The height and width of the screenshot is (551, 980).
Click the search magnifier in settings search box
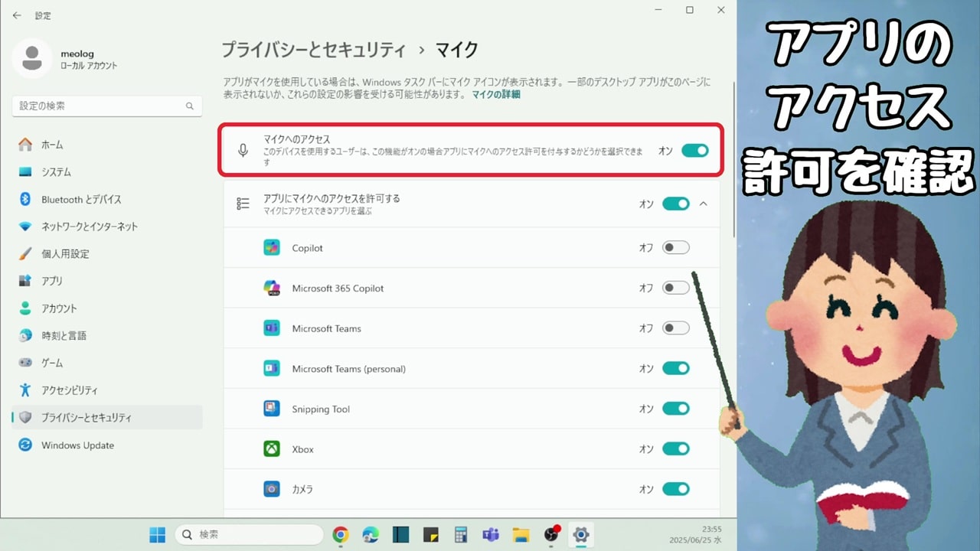coord(190,106)
